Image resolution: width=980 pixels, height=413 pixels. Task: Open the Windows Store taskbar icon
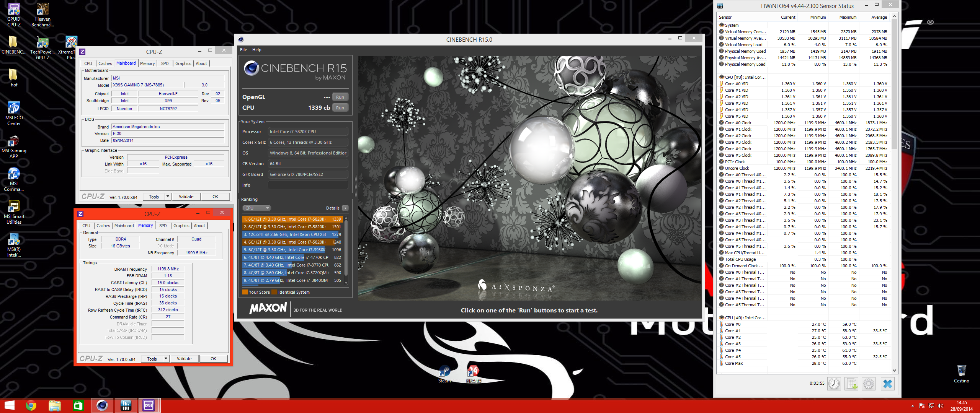78,405
